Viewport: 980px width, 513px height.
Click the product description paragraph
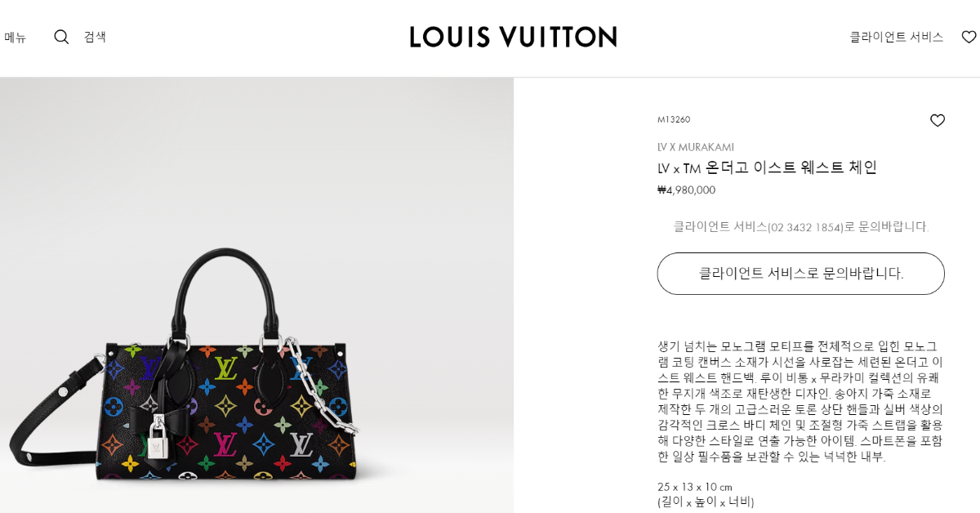point(800,401)
